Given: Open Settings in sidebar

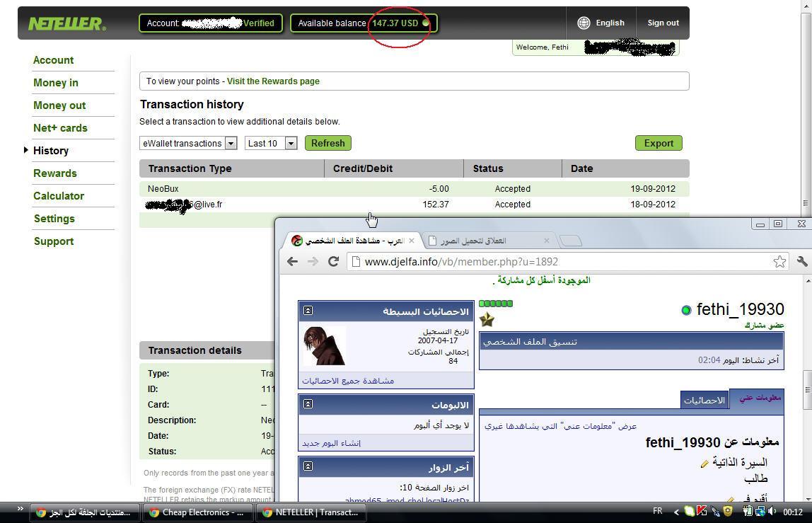Looking at the screenshot, I should [54, 219].
